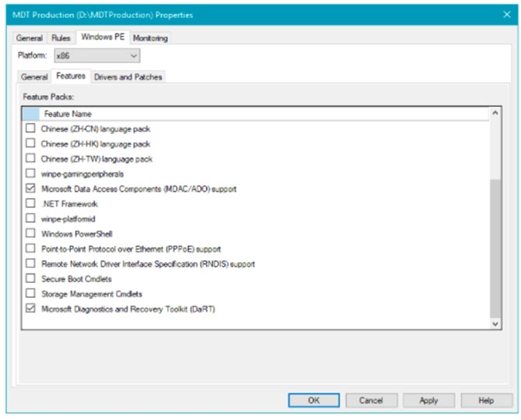521x420 pixels.
Task: Select the 'Storage Management Cmdlets' row text
Action: tap(92, 294)
